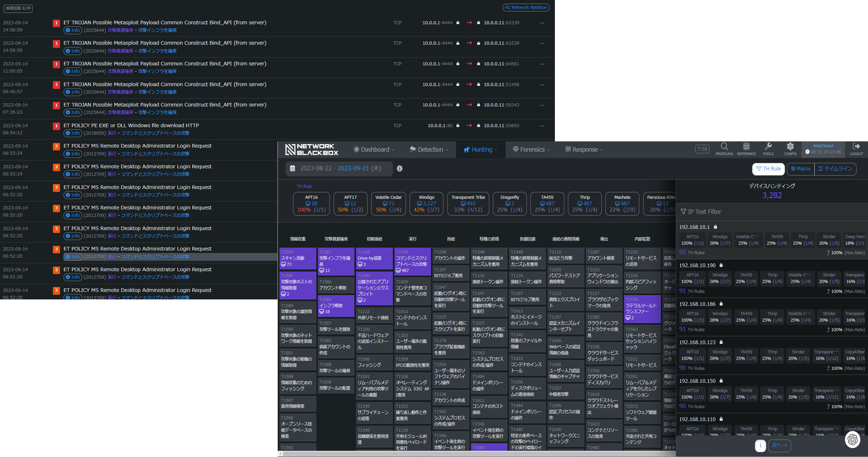Click the matrix horizontal scrollbar
The height and width of the screenshot is (457, 868).
tap(477, 454)
